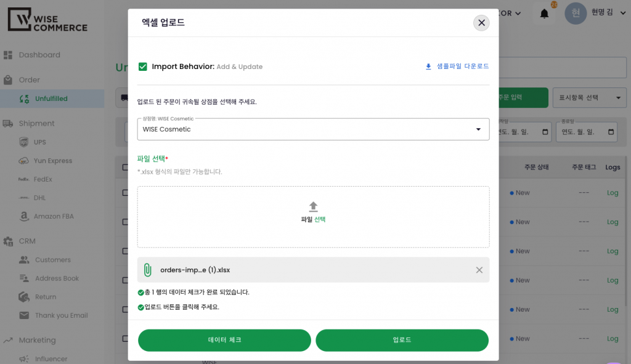Click the sample file download icon
Screen dimensions: 631x364
(x=428, y=67)
